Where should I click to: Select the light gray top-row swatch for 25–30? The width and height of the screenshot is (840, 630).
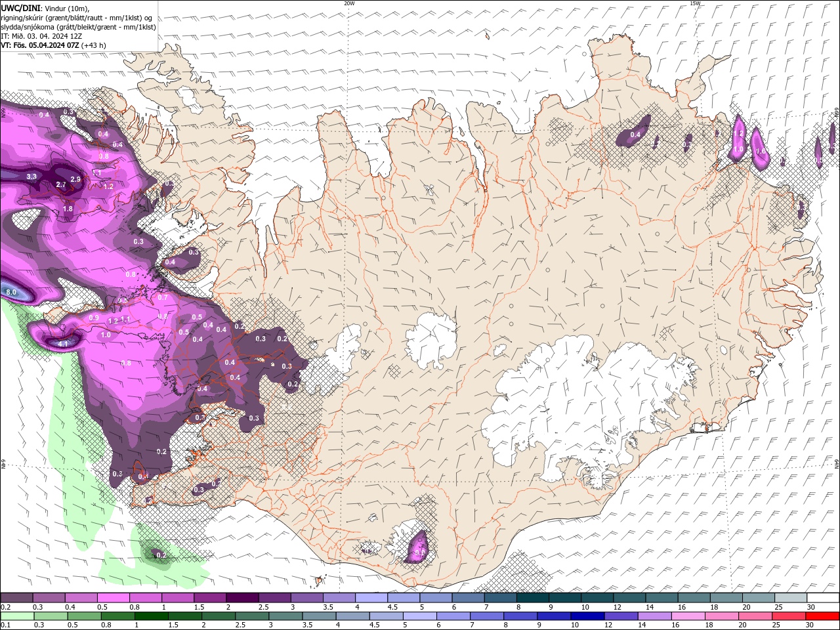[791, 598]
